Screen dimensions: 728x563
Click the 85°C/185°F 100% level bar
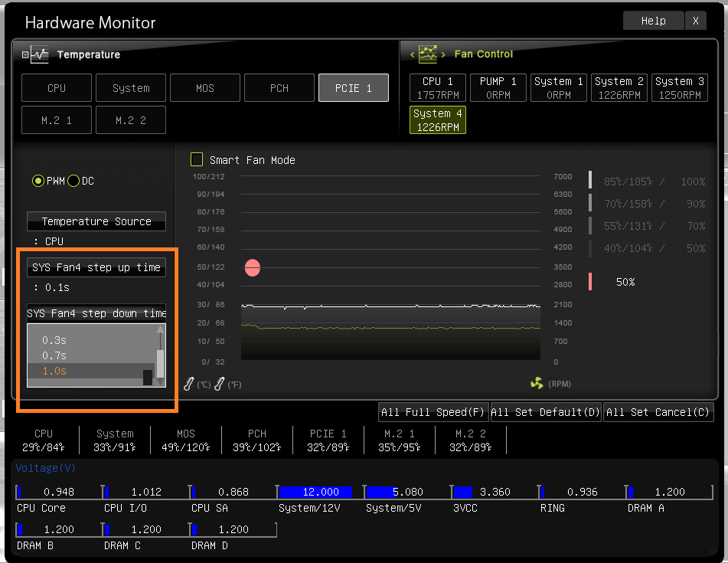[590, 180]
